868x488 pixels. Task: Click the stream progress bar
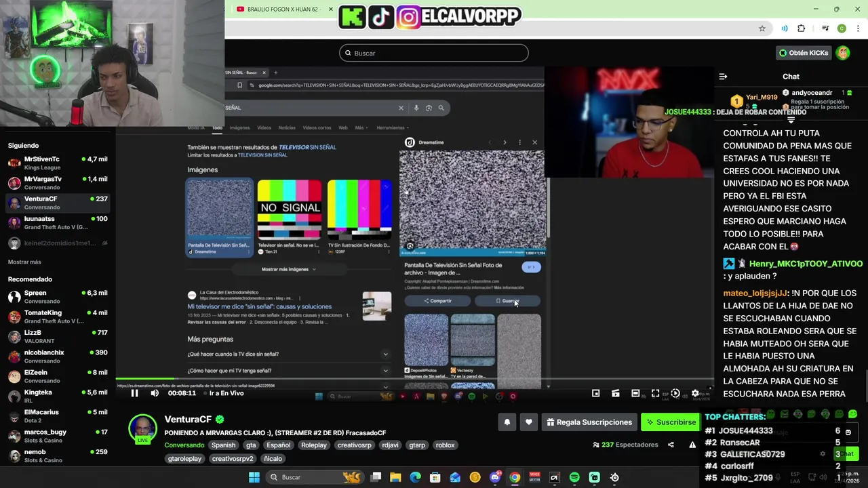coord(414,379)
